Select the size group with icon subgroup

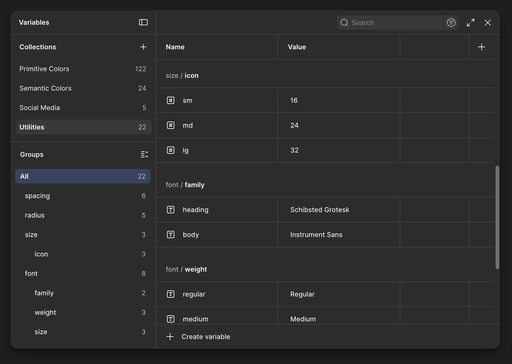83,235
